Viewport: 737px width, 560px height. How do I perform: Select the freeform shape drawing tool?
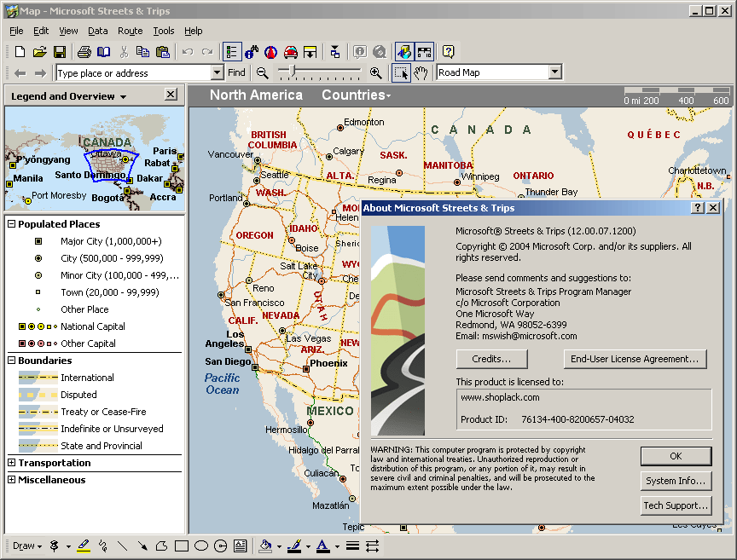tap(162, 546)
